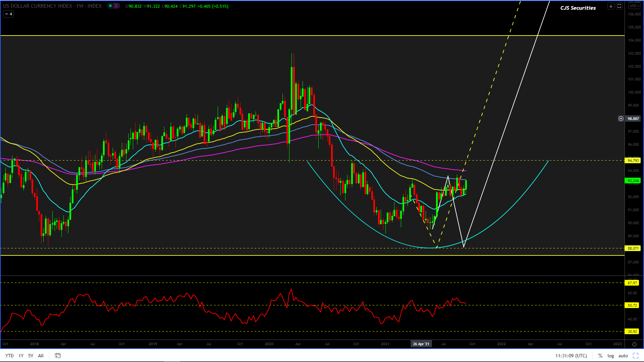This screenshot has width=644, height=362.
Task: Click the plus icon beside 98.007 price
Action: coord(621,119)
